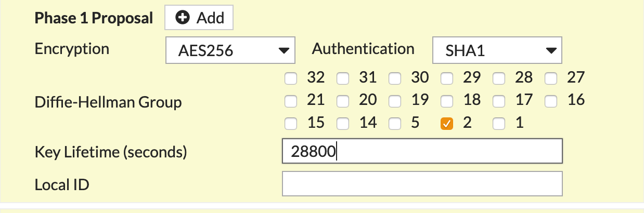This screenshot has width=644, height=213.
Task: Toggle Diffie-Hellman group 20 checkbox
Action: pos(343,101)
